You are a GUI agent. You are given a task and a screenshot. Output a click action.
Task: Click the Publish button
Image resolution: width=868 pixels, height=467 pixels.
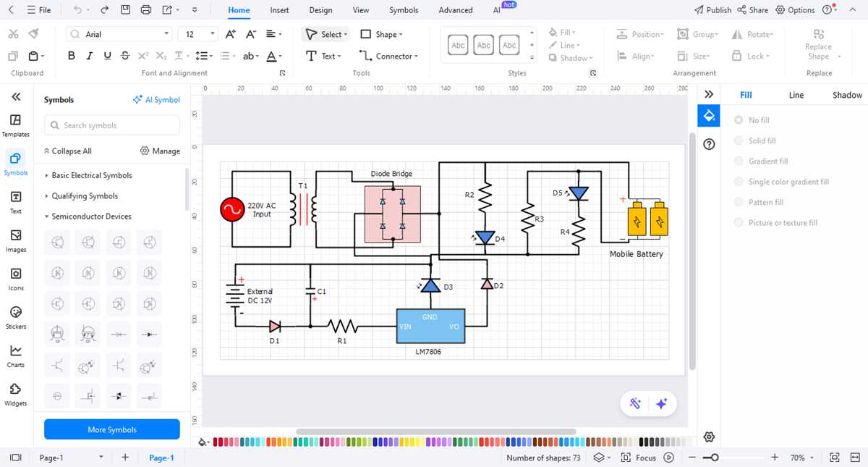712,10
